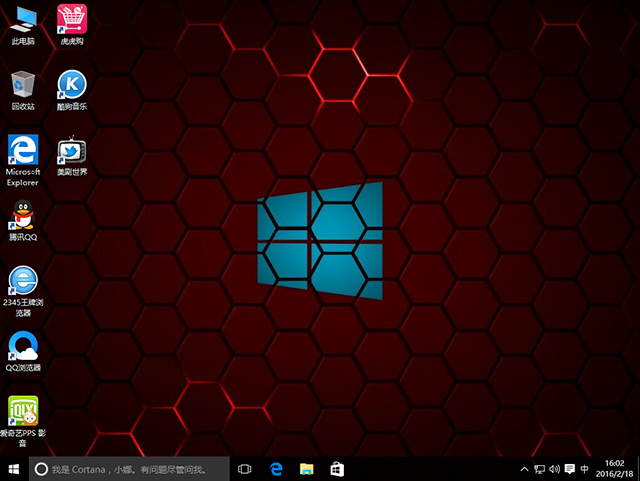Image resolution: width=640 pixels, height=481 pixels.
Task: Open the Store app on the taskbar
Action: [338, 468]
